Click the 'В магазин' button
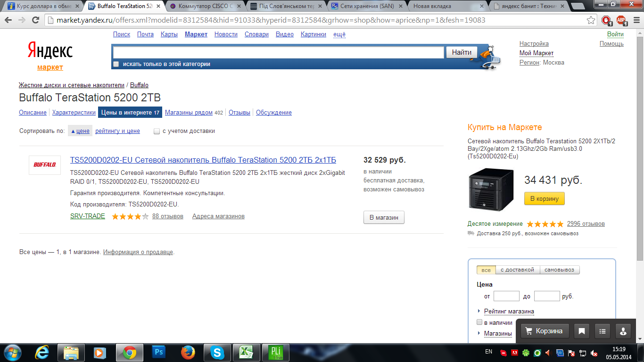The height and width of the screenshot is (362, 644). tap(384, 217)
